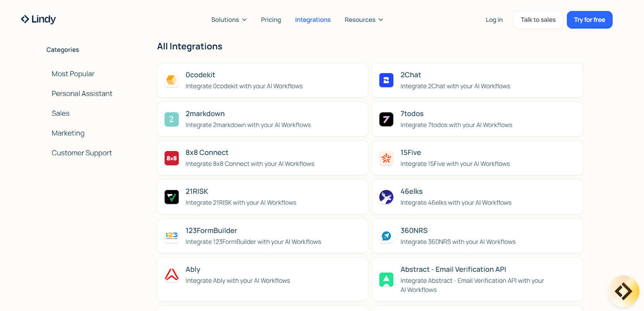Click 'Integrate 7todos with your AI Workflows'
Screen dimensions: 644x311
pos(456,125)
